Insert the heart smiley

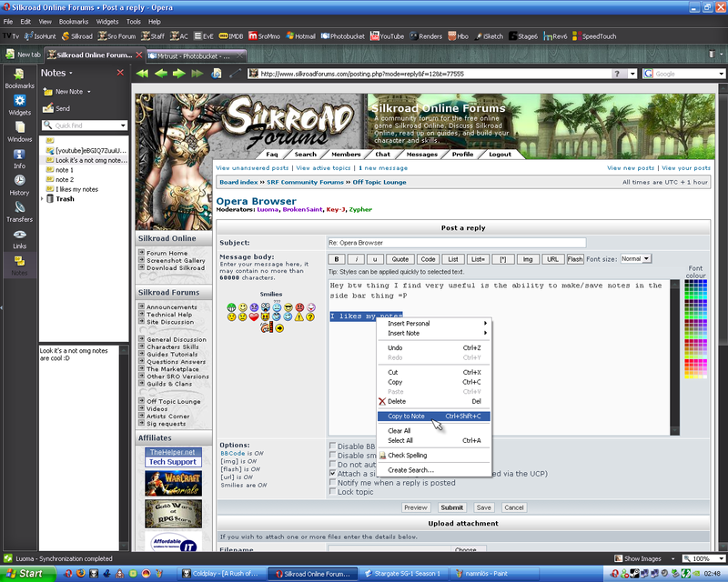tap(254, 317)
